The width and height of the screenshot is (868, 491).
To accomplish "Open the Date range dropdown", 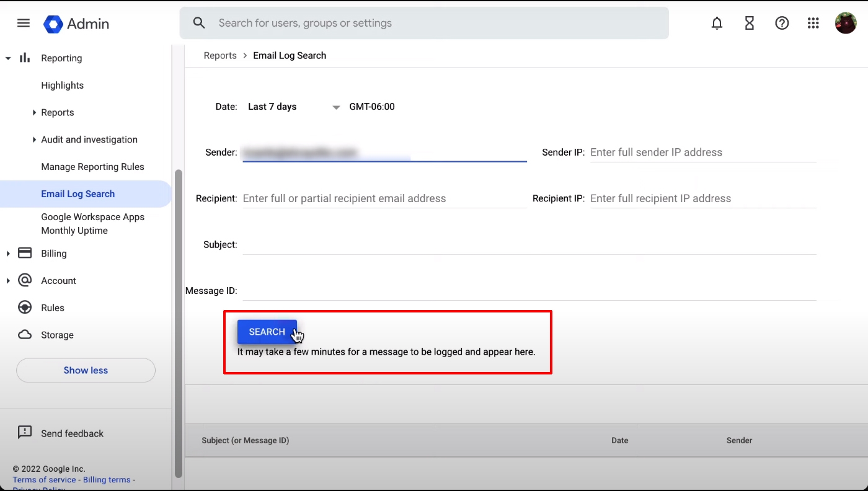I will click(x=294, y=107).
